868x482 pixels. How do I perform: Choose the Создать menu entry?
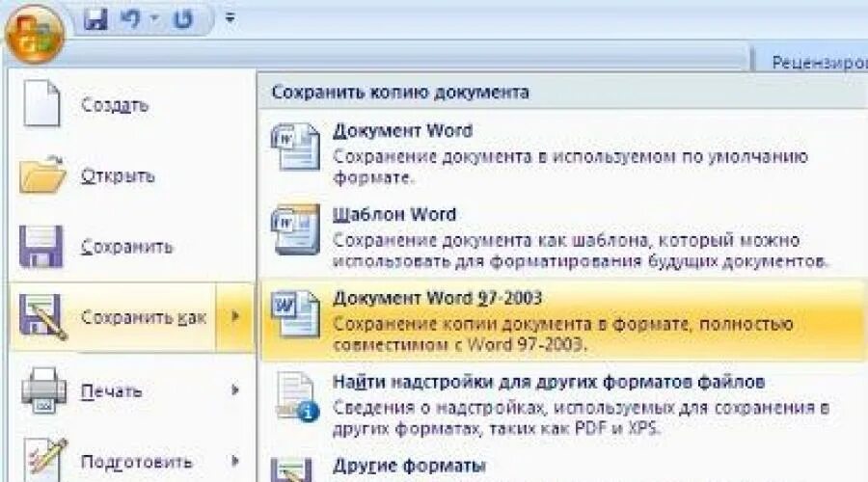click(x=132, y=104)
